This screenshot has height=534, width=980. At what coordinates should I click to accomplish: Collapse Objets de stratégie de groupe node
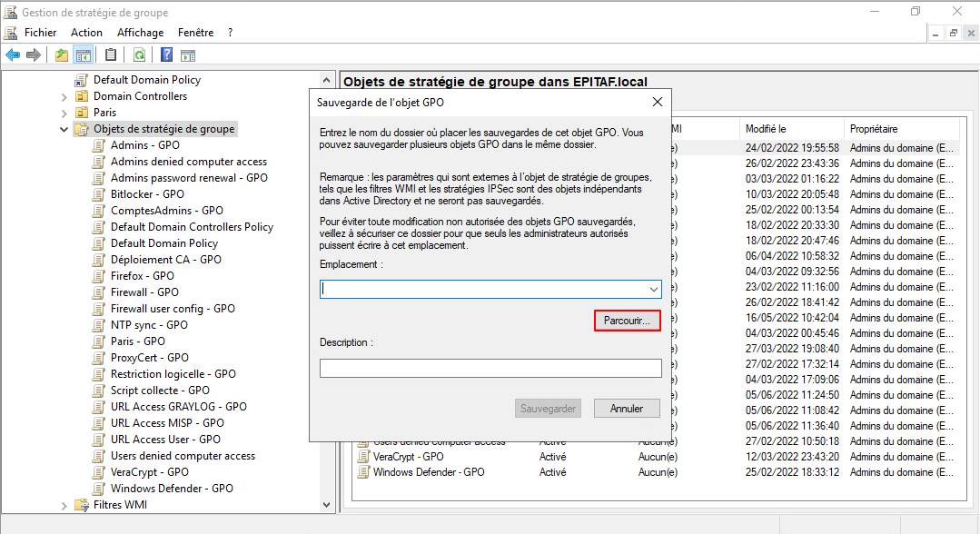[64, 129]
